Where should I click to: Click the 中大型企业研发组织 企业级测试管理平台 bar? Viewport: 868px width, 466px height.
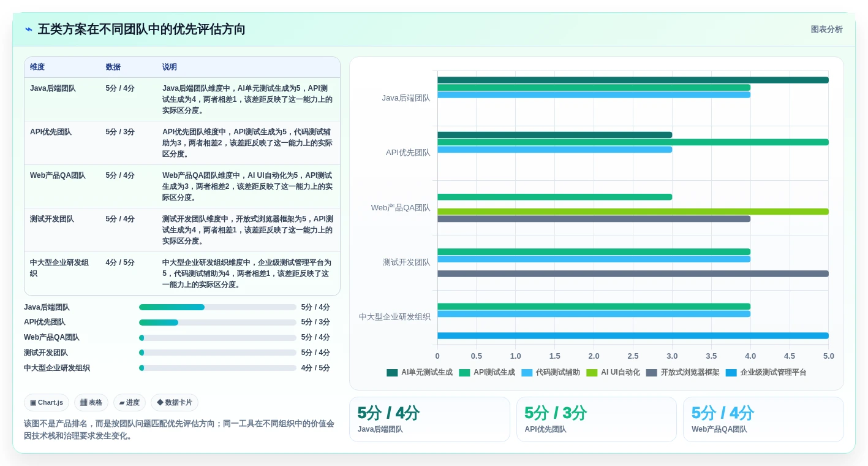tap(633, 335)
